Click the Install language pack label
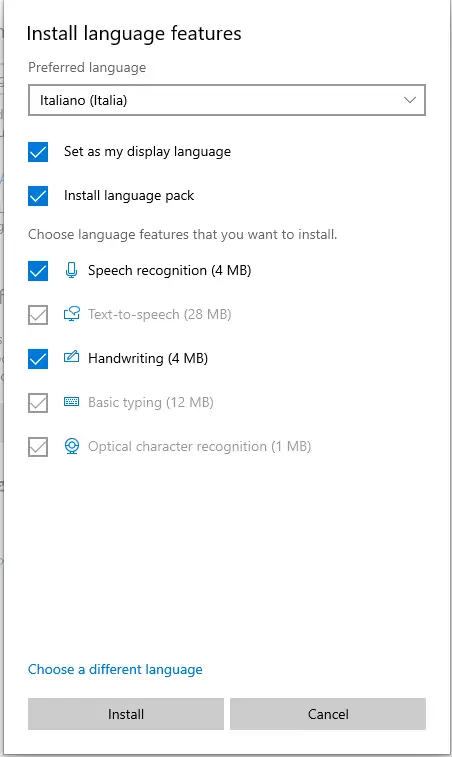 coord(129,196)
